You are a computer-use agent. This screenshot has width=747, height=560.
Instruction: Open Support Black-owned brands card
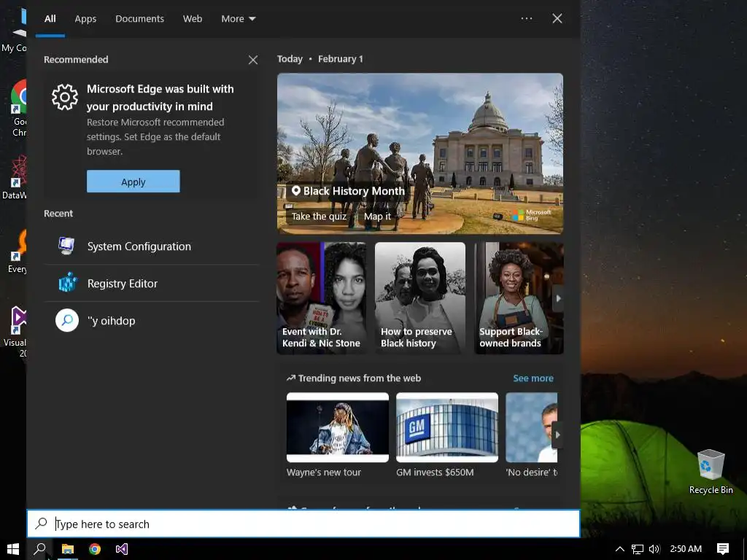click(x=519, y=298)
